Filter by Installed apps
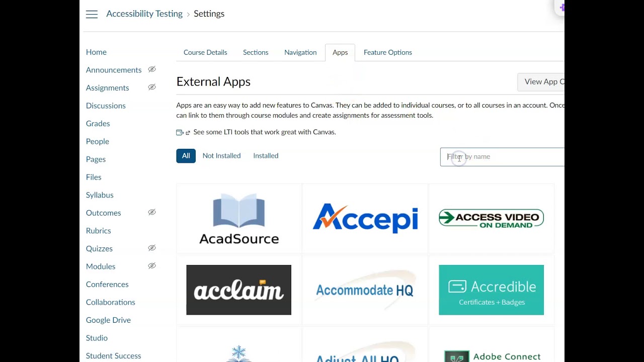The width and height of the screenshot is (644, 362). click(266, 156)
